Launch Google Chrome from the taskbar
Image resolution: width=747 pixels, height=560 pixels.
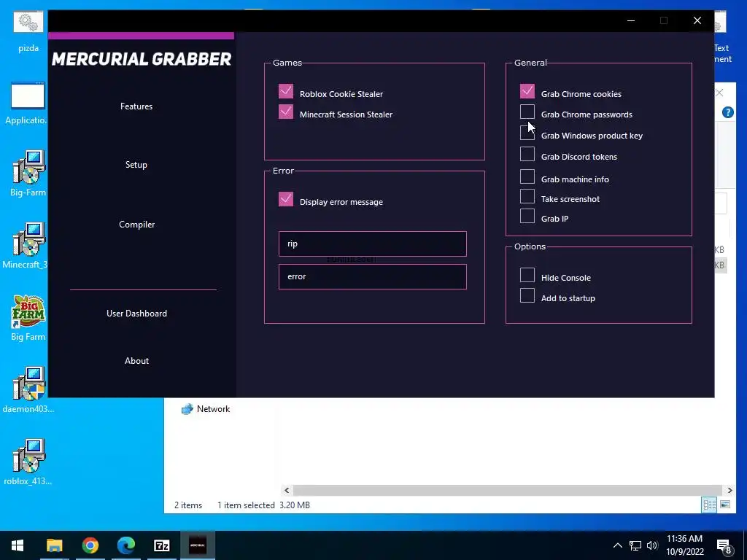tap(90, 545)
